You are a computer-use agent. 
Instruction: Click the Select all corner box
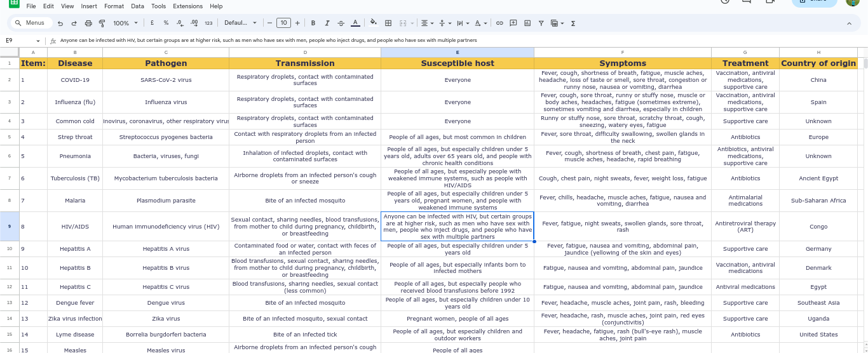coord(10,52)
